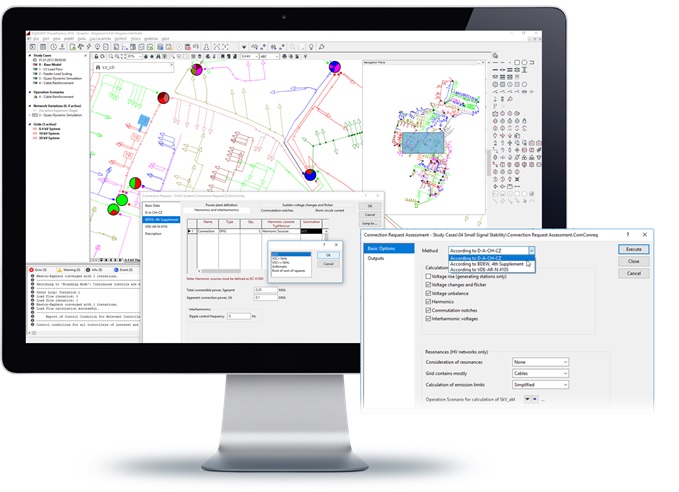Screen dimensions: 679x492
Task: Click the blue viewport rectangle in Navigation Pane
Action: tap(423, 143)
